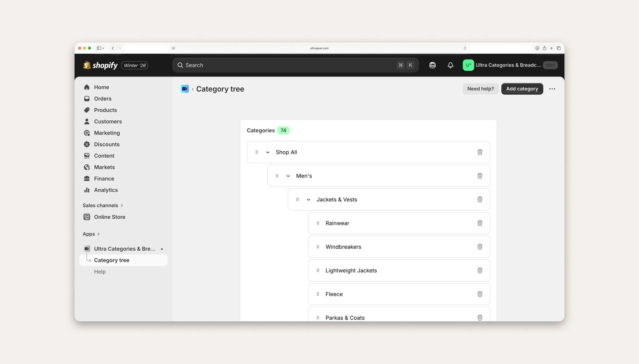Open the notifications bell
Viewport: 639px width, 364px height.
[x=450, y=65]
